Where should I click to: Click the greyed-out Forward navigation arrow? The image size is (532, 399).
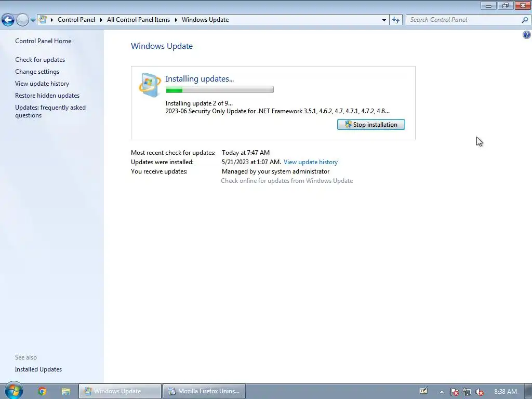tap(22, 20)
